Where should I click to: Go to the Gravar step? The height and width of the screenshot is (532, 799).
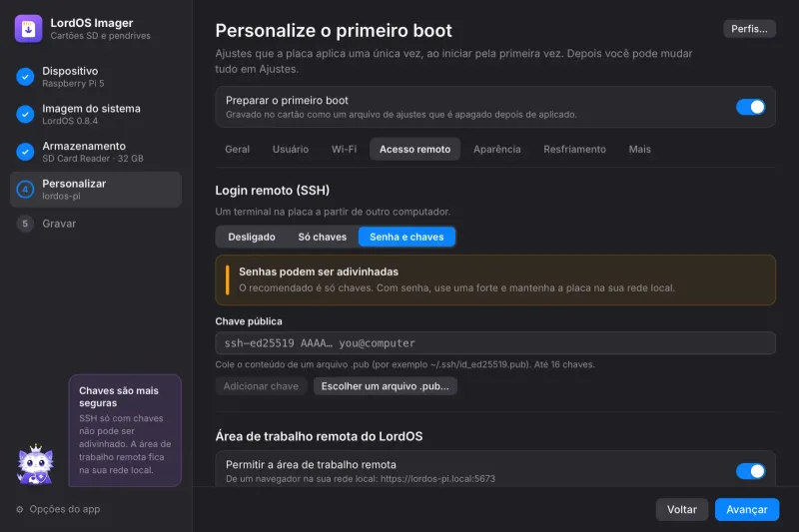pyautogui.click(x=96, y=224)
